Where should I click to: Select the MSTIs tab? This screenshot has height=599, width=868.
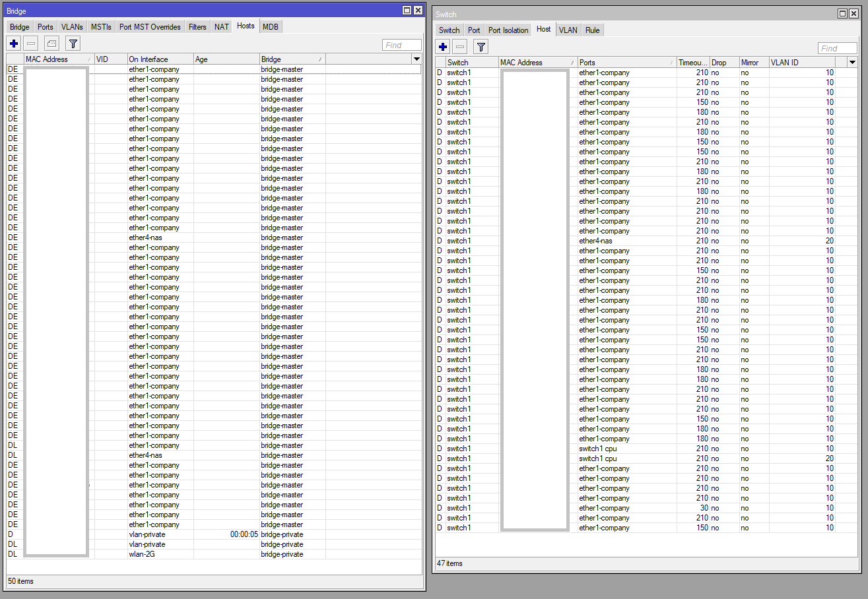pos(101,26)
